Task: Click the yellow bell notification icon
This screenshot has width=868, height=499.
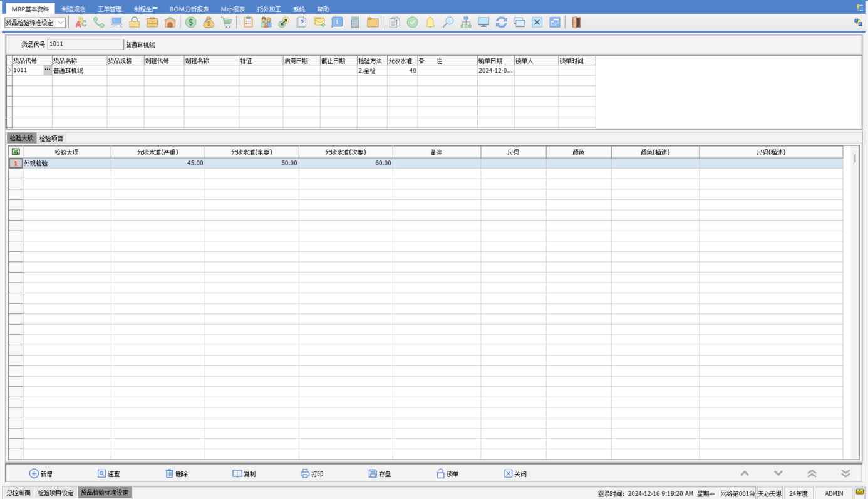Action: [430, 23]
